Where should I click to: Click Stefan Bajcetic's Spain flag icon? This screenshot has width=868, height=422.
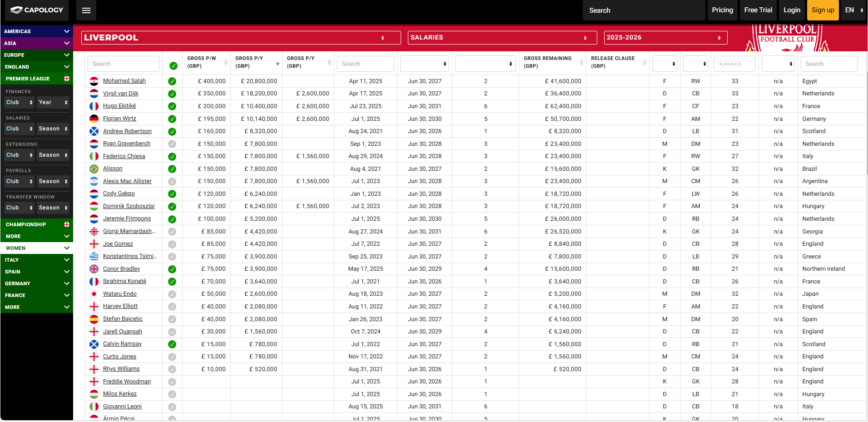click(94, 319)
